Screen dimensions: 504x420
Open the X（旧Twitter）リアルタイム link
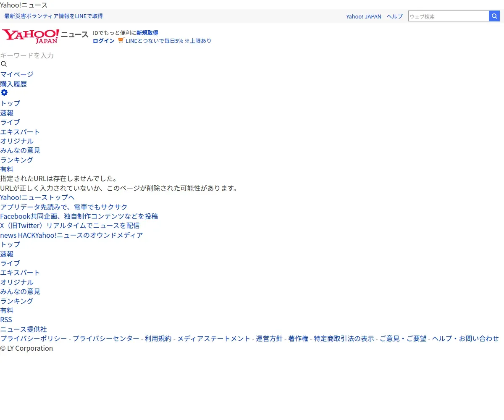(70, 226)
